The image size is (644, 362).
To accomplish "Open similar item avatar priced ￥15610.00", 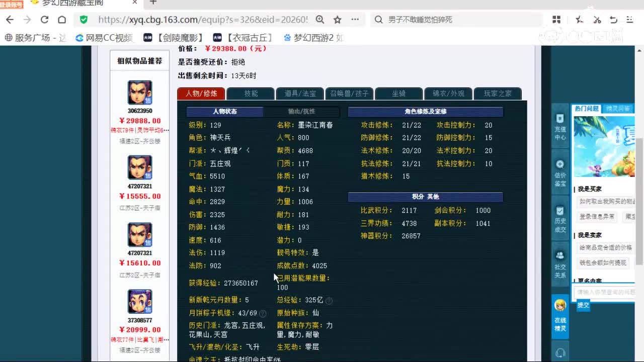I will [x=140, y=235].
